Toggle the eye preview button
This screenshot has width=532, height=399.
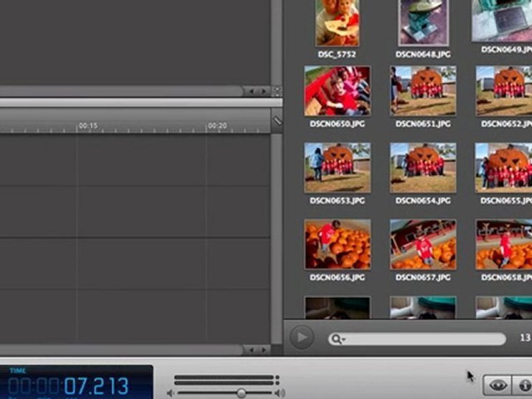(x=498, y=385)
